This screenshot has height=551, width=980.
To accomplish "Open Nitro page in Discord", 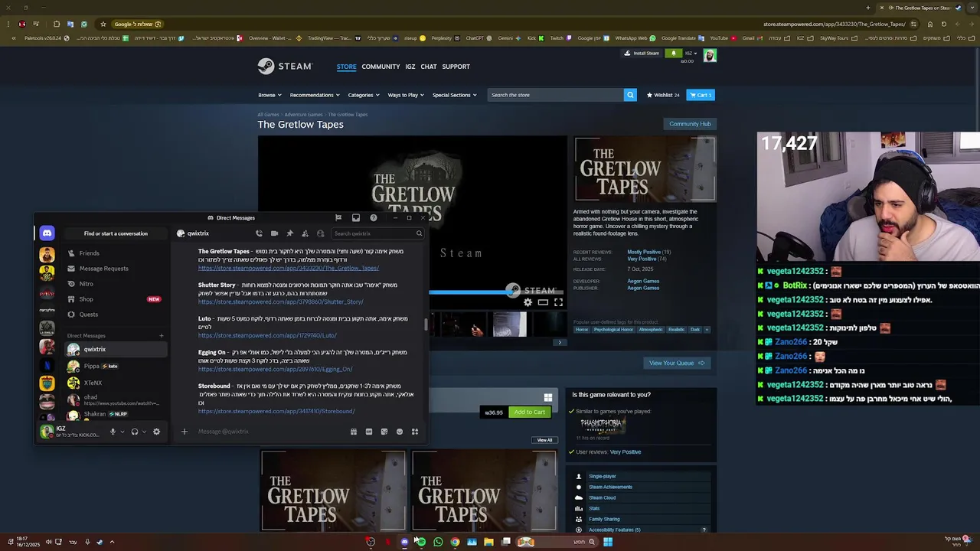I will [115, 284].
